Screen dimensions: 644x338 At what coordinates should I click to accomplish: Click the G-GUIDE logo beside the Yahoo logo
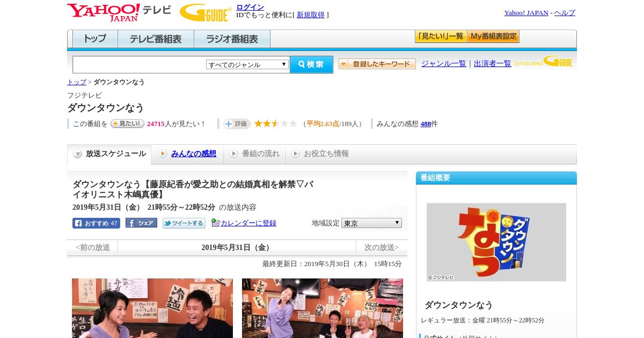tap(206, 12)
